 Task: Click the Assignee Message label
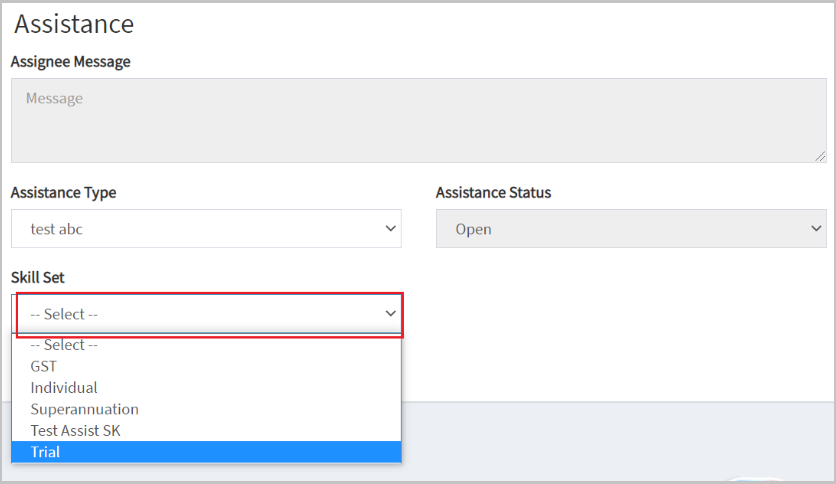70,62
